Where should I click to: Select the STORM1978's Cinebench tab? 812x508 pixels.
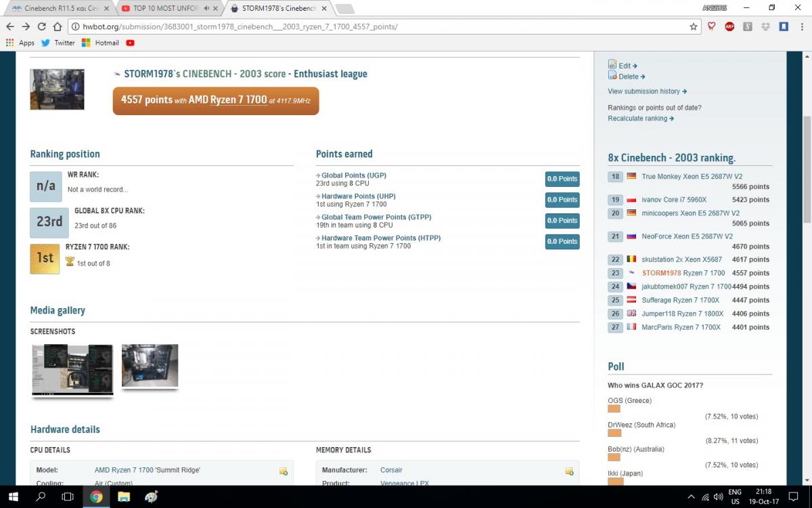(277, 8)
